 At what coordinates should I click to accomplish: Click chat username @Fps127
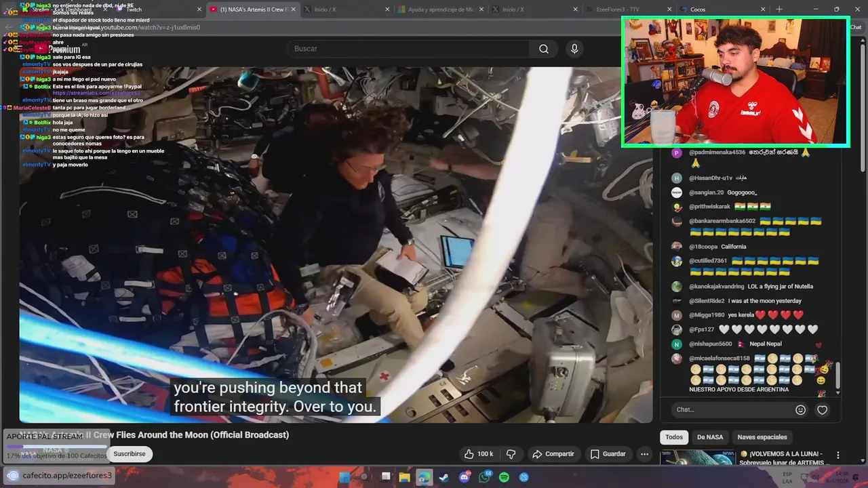(702, 329)
